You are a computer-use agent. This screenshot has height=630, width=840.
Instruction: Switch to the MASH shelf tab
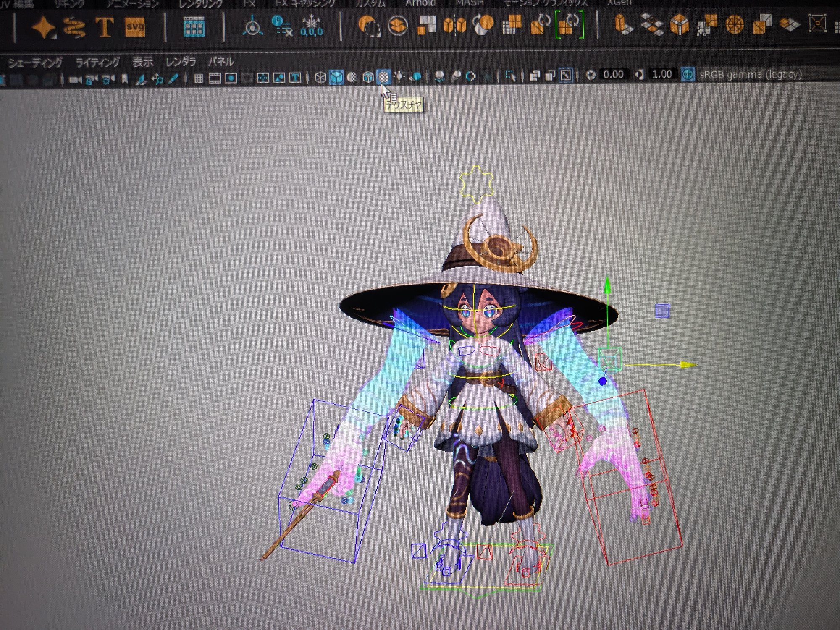click(x=470, y=3)
